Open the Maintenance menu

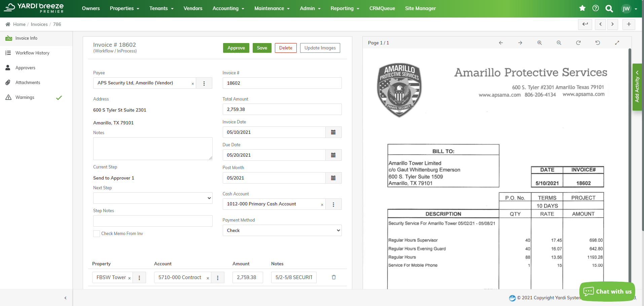tap(272, 8)
